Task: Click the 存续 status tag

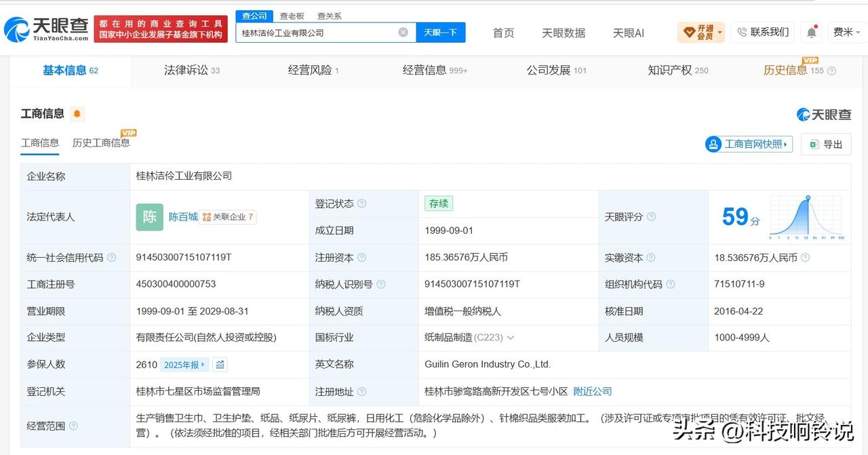Action: [439, 203]
